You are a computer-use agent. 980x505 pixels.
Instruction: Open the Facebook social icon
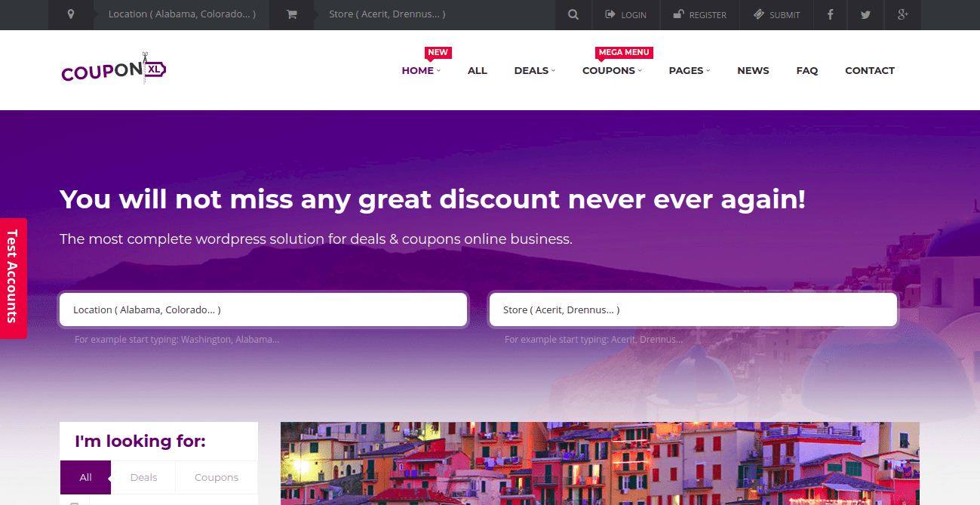click(x=830, y=14)
